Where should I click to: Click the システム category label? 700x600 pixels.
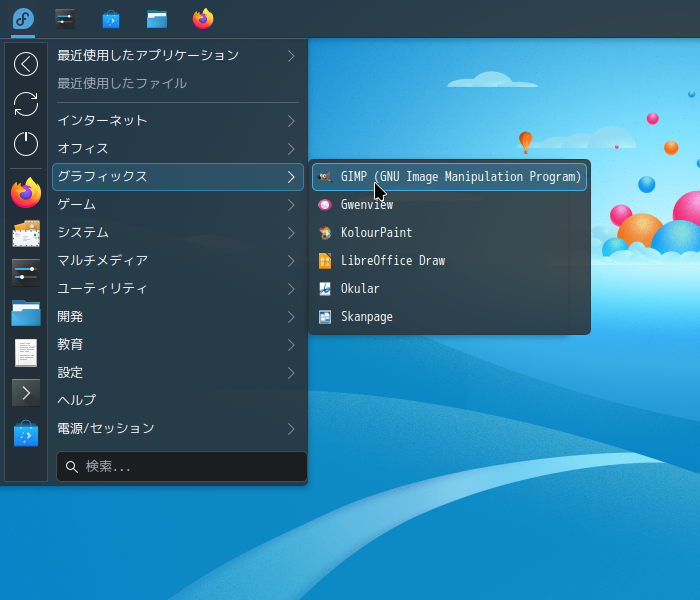click(83, 233)
